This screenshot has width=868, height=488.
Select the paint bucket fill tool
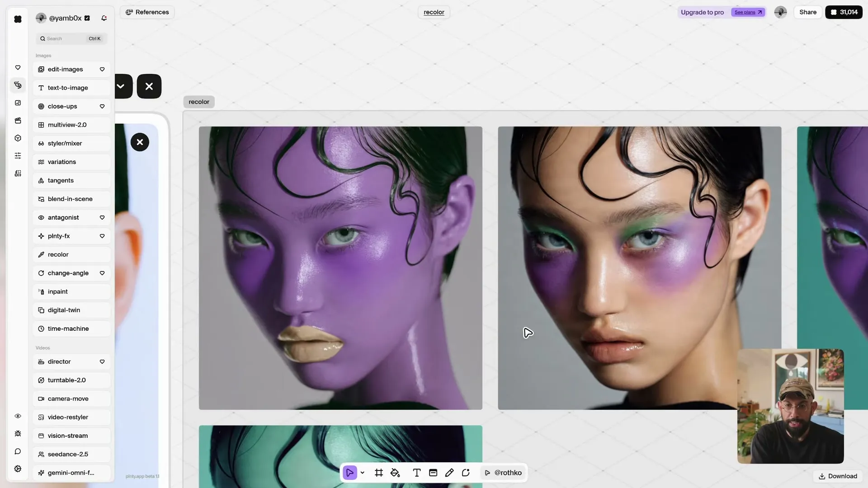click(x=395, y=473)
